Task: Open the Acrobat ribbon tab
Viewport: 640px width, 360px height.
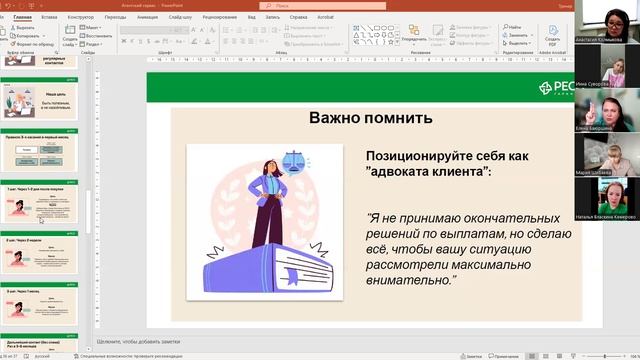Action: (x=325, y=17)
